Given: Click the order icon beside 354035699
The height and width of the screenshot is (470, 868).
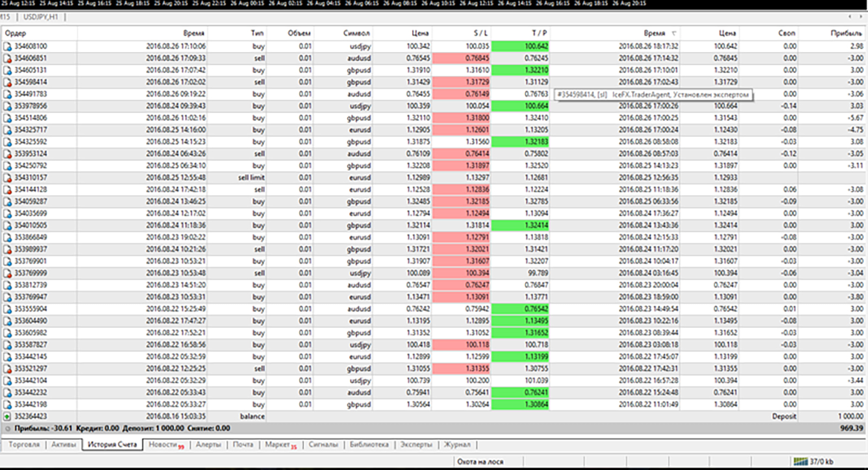Looking at the screenshot, I should (x=8, y=214).
